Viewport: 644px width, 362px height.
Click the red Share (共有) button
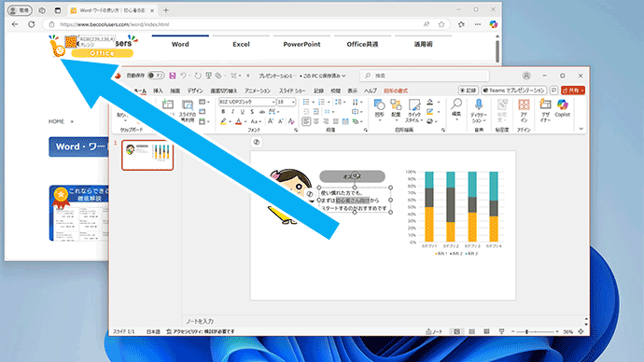pos(573,90)
